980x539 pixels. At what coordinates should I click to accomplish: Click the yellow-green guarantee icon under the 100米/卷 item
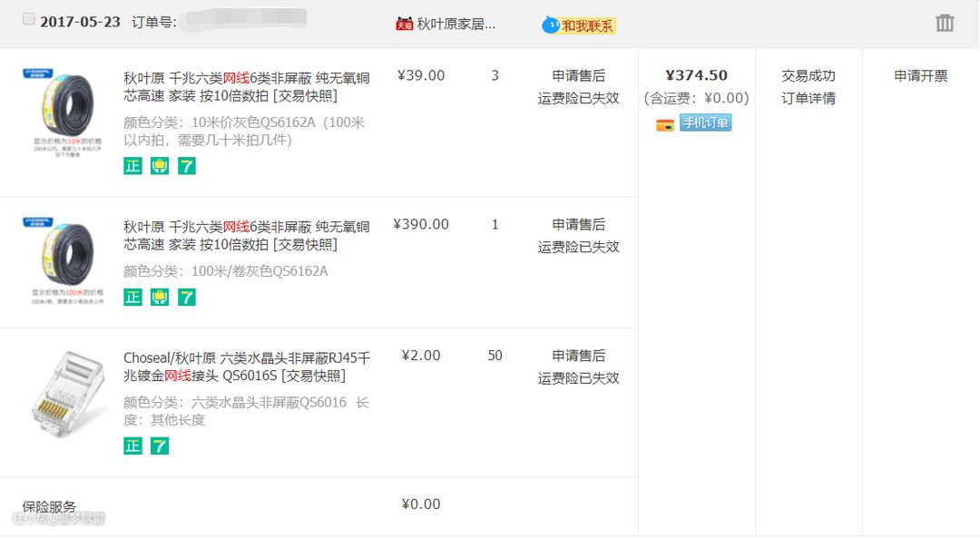tap(160, 297)
